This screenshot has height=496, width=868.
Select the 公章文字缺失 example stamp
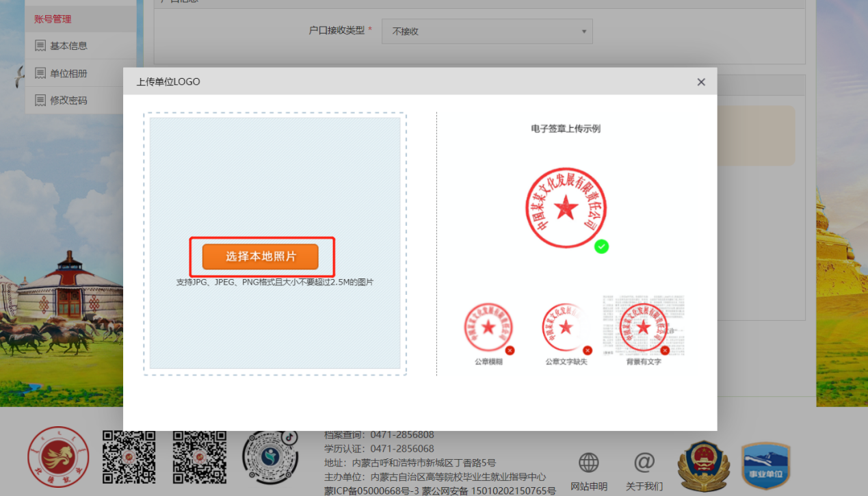566,328
